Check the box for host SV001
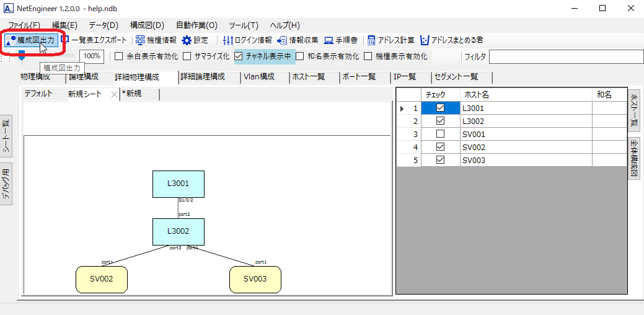 440,135
